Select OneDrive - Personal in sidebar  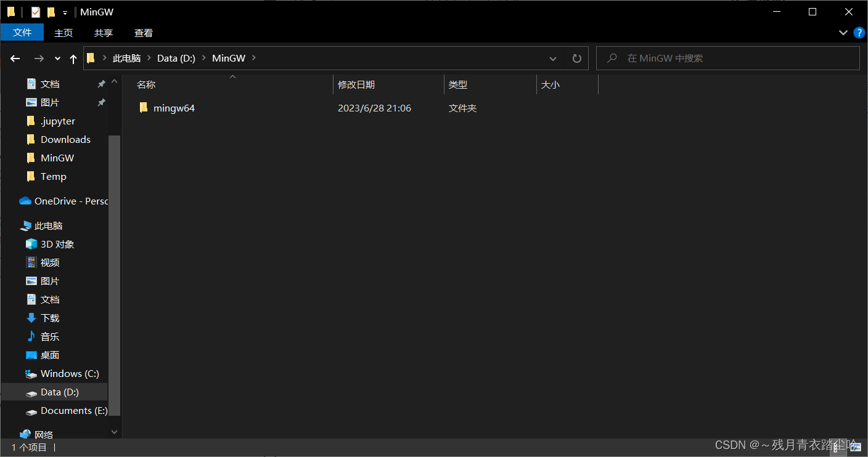click(63, 201)
